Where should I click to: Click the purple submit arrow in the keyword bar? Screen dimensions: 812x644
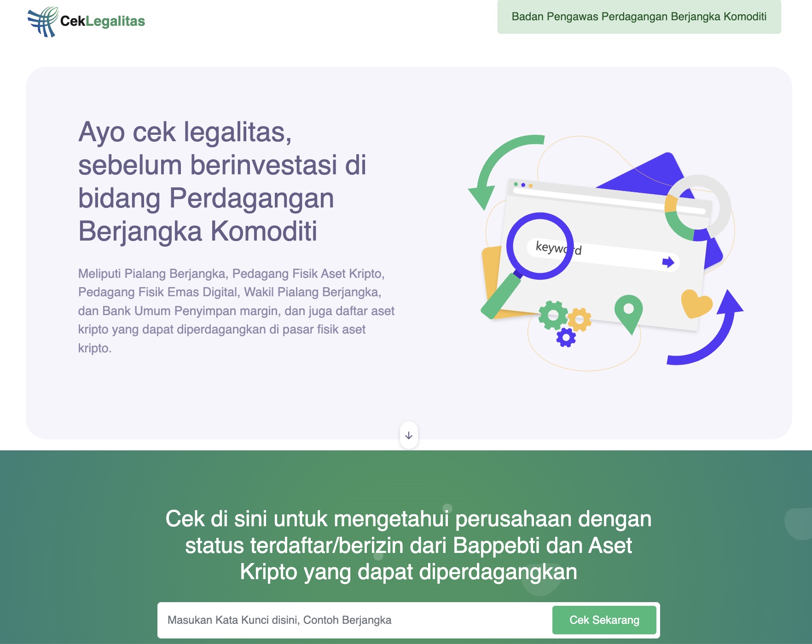668,263
